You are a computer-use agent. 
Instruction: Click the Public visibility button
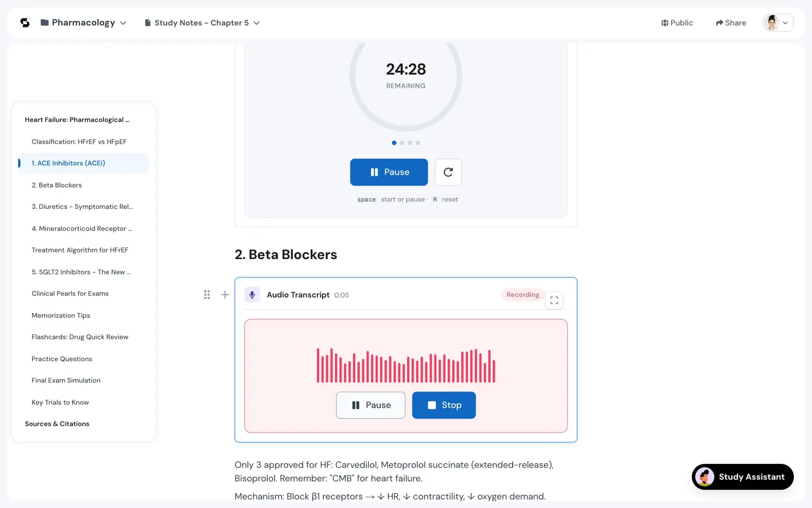click(x=677, y=23)
